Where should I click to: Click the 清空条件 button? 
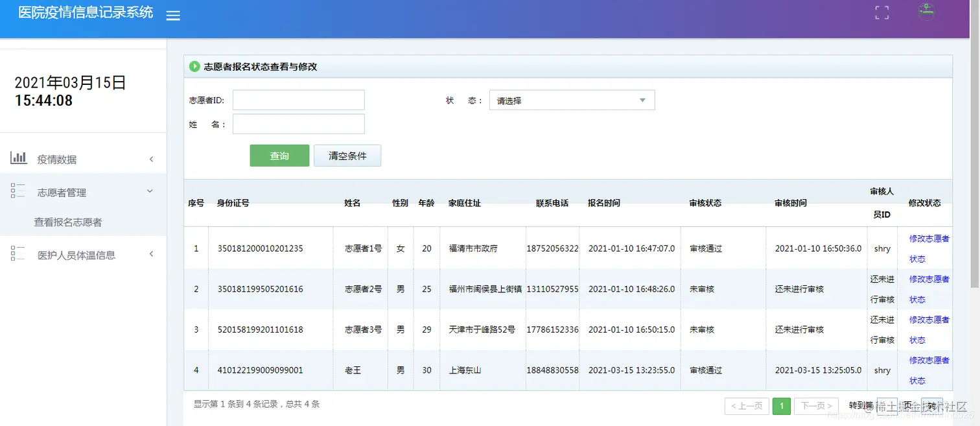point(347,156)
